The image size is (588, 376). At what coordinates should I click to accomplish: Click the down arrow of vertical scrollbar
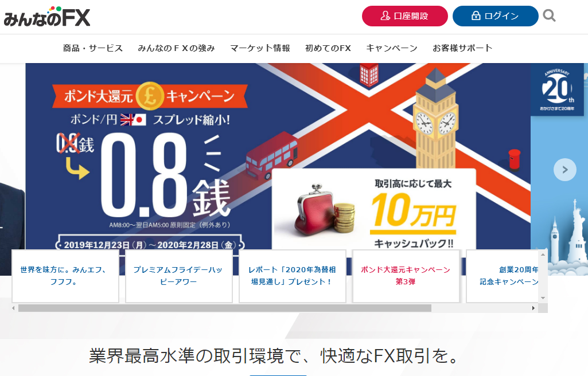[x=543, y=298]
